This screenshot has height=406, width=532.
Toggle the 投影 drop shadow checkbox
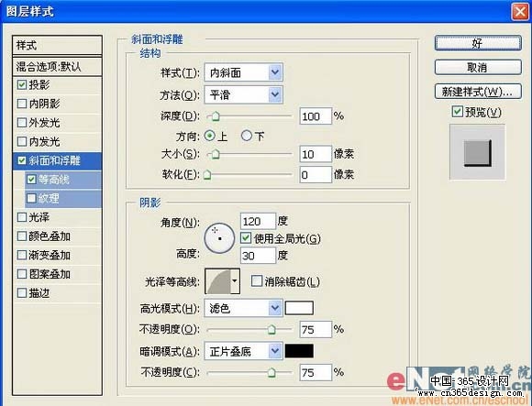tap(22, 84)
